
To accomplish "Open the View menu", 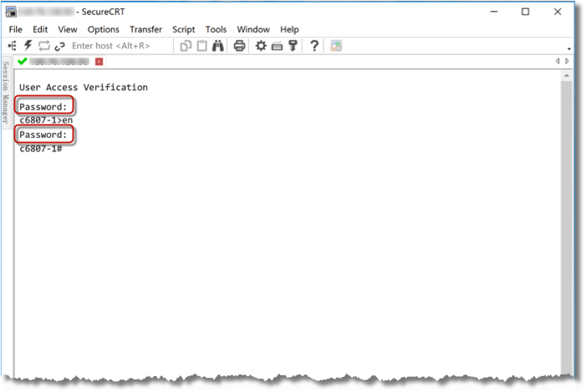I will (68, 29).
